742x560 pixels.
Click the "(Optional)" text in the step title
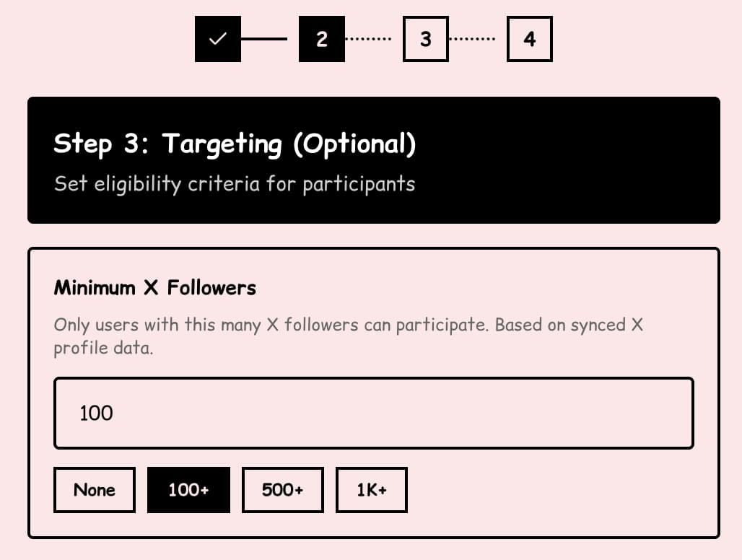coord(354,144)
